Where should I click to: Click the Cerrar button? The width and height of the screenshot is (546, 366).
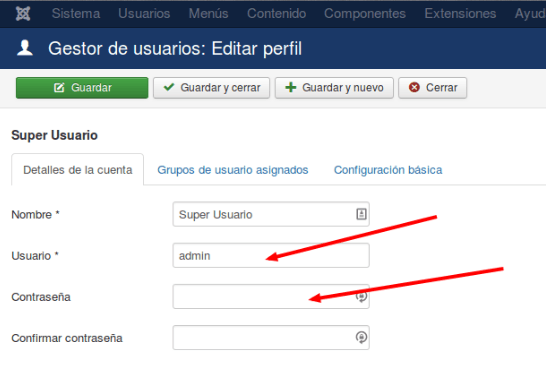(x=432, y=88)
